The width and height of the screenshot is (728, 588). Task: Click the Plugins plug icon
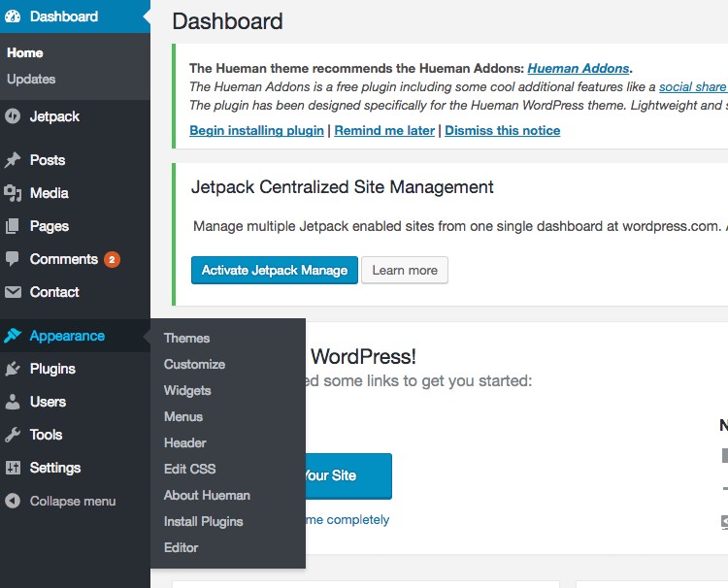click(13, 369)
